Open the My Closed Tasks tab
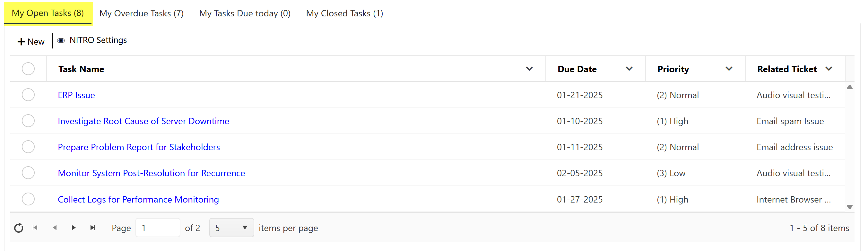 tap(344, 13)
